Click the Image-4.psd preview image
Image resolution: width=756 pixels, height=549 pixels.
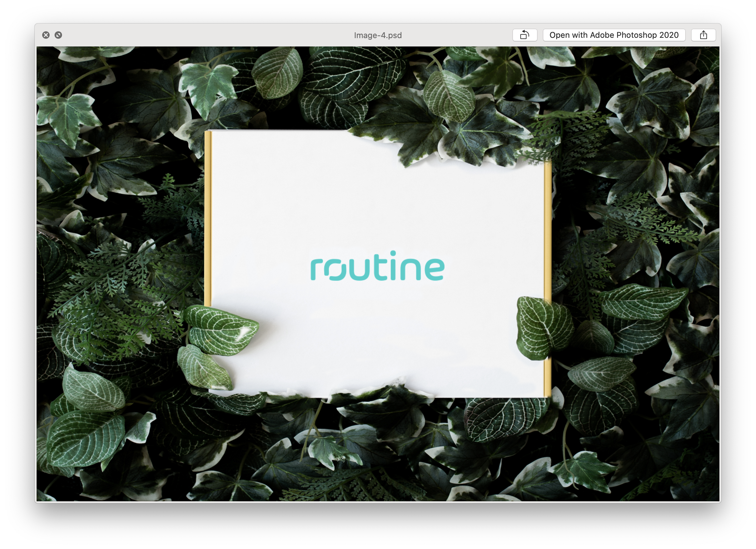click(x=378, y=274)
